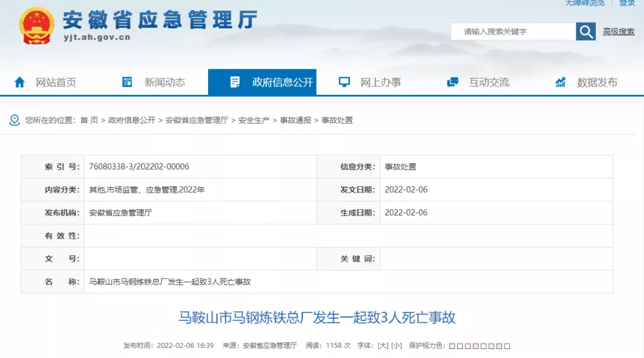Click the news icon beside 新闻动态
The width and height of the screenshot is (644, 358).
coord(128,82)
